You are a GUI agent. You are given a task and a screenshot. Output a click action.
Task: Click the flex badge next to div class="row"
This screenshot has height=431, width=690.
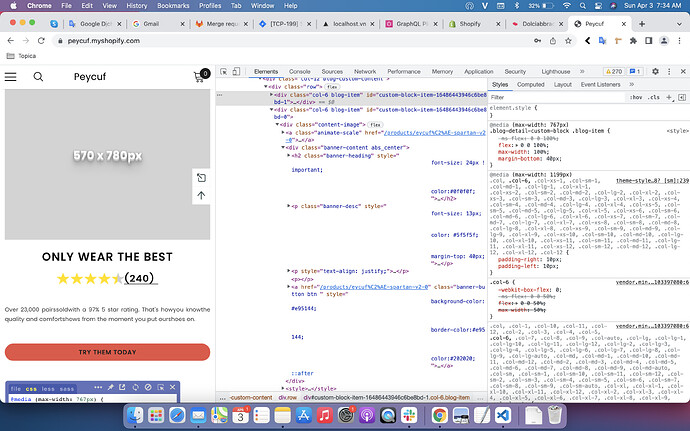(x=332, y=87)
